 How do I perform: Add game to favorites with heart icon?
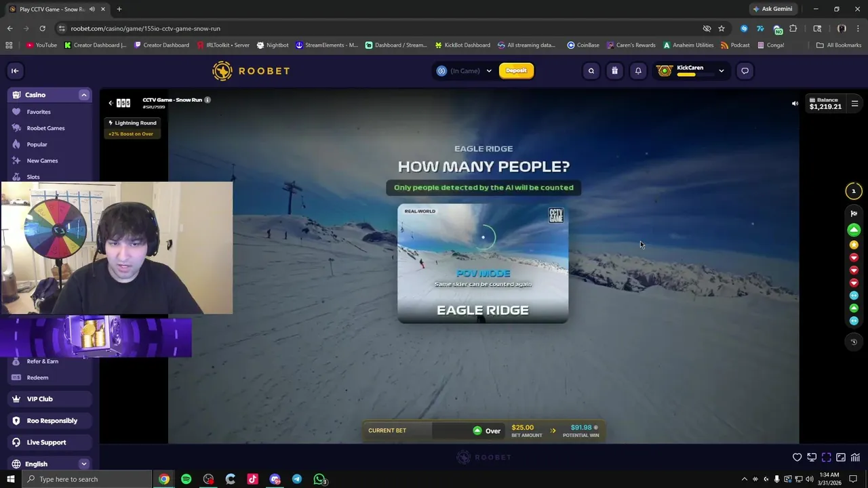pyautogui.click(x=797, y=457)
